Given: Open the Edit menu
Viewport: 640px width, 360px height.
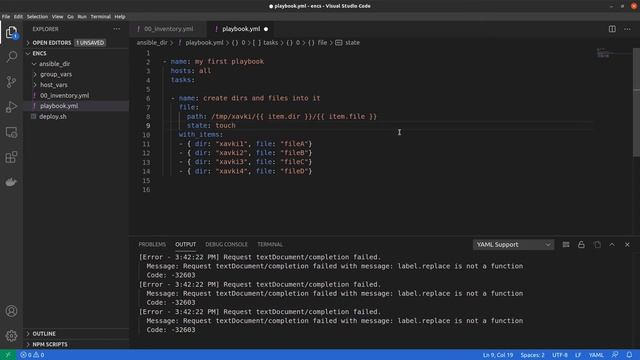Looking at the screenshot, I should (18, 17).
